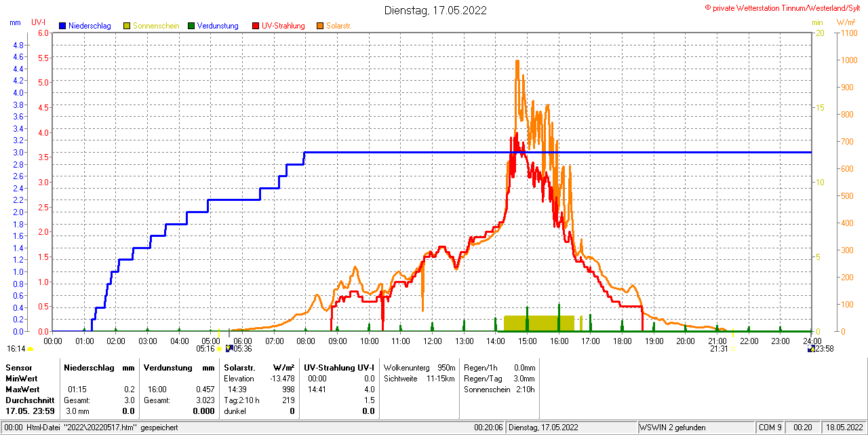Click the Solarstr. max time 14:39
This screenshot has width=868, height=435.
237,390
